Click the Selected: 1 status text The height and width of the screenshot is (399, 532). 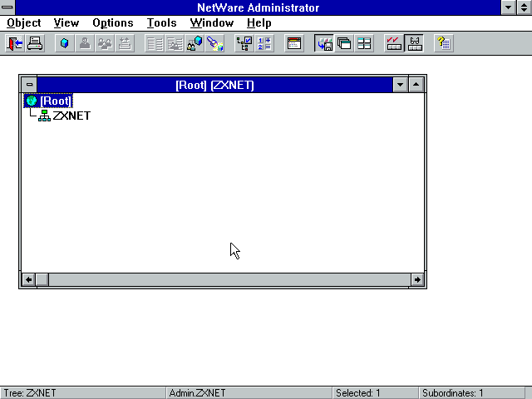click(x=358, y=393)
